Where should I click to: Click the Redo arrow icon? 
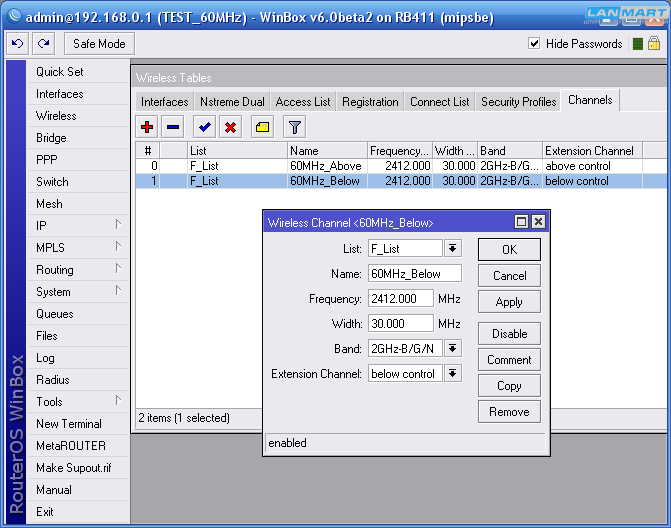[x=44, y=44]
